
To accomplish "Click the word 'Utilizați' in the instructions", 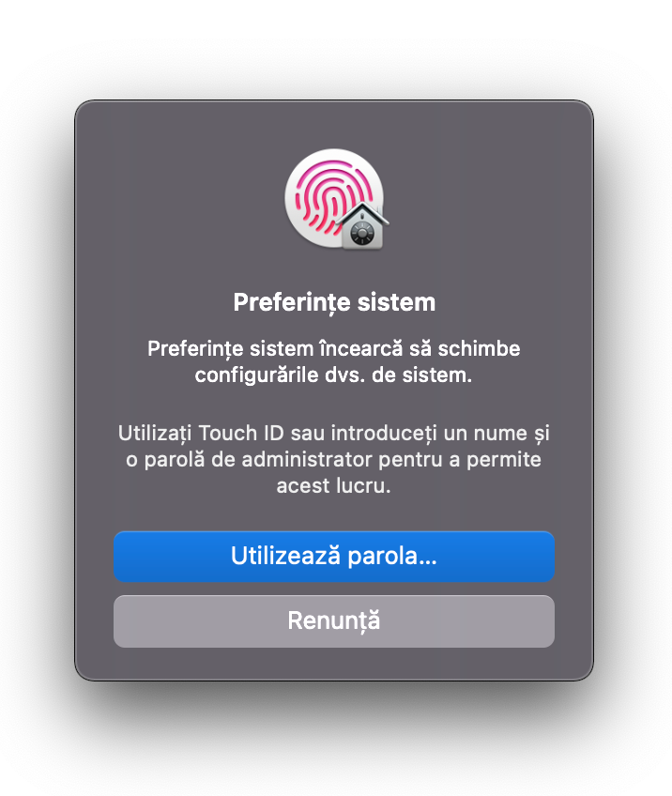I will pos(155,434).
